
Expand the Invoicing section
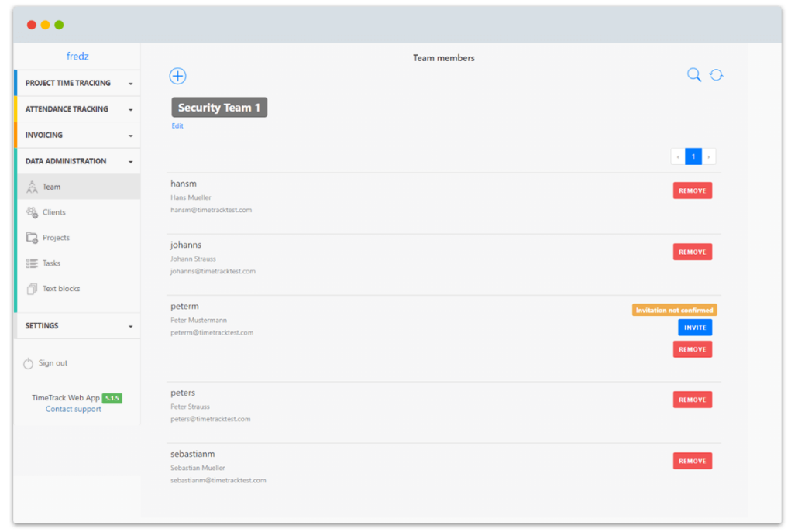click(77, 135)
